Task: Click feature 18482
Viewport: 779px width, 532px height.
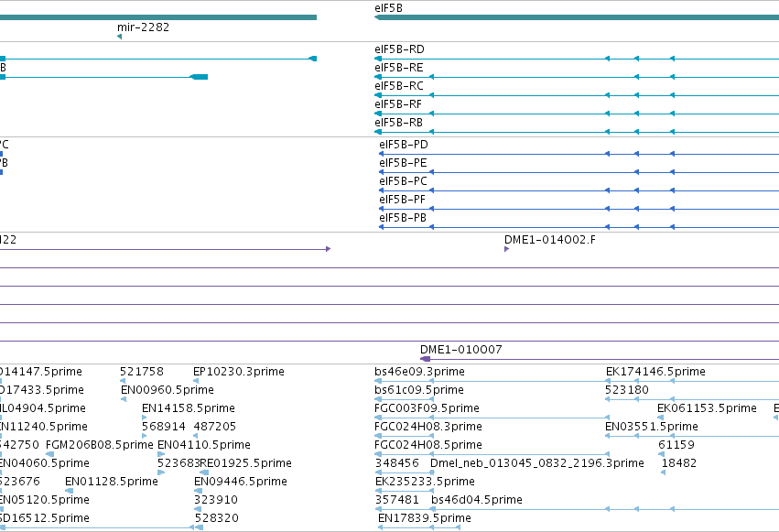Action: 678,463
